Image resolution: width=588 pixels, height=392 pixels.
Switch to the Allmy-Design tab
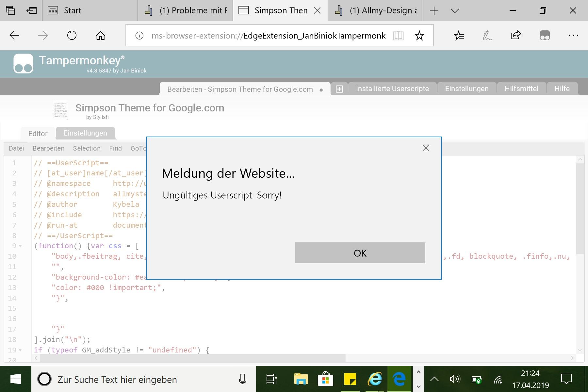[x=376, y=10]
